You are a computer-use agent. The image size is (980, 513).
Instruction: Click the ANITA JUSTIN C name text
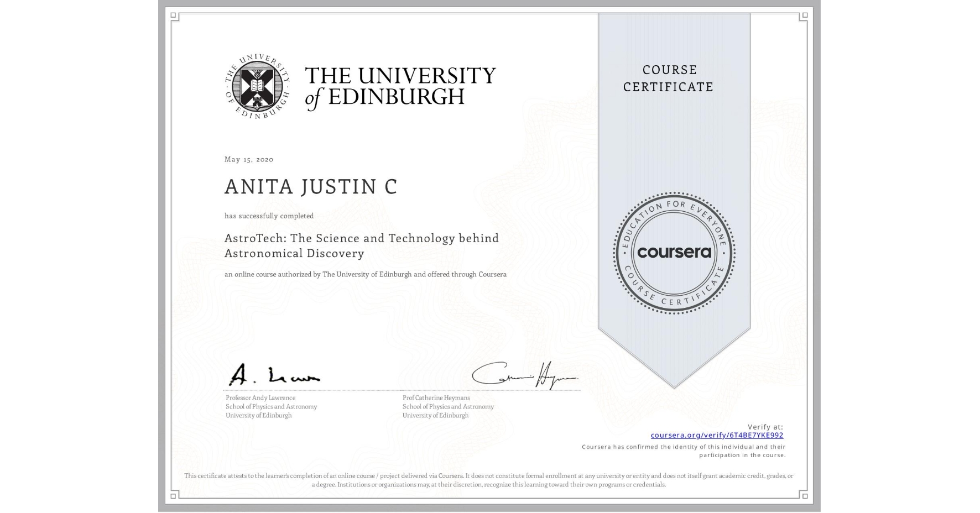point(311,187)
